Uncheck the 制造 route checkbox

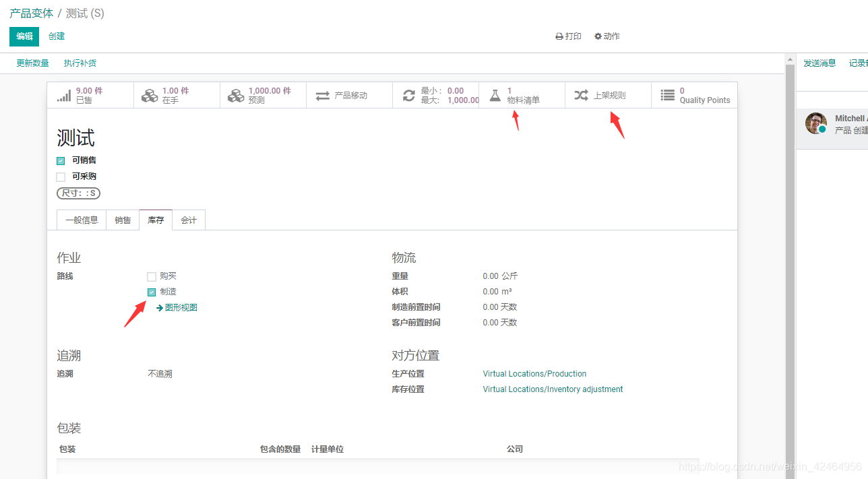tap(152, 292)
